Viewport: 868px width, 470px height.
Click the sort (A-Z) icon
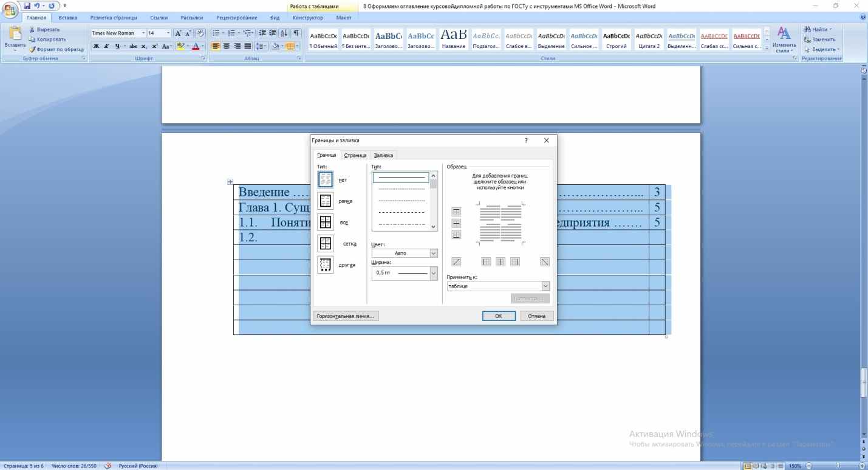(284, 33)
